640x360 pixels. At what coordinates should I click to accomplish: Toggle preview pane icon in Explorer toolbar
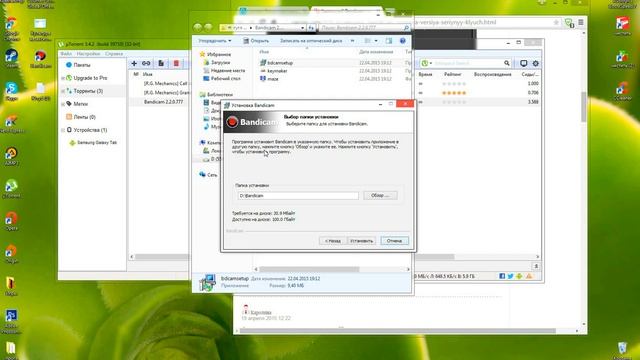(x=389, y=41)
